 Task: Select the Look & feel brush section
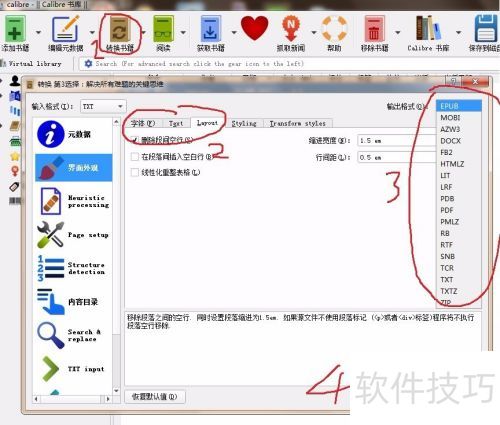tap(73, 168)
